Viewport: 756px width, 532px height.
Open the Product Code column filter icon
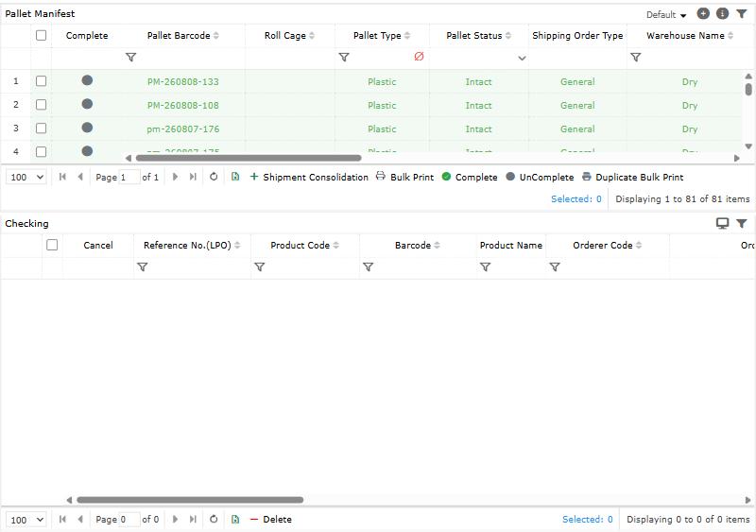pyautogui.click(x=259, y=266)
